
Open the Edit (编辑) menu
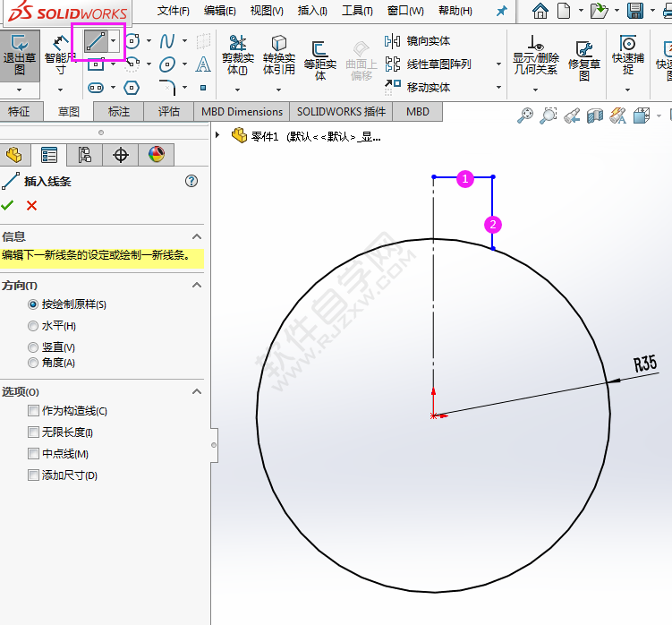[x=220, y=11]
